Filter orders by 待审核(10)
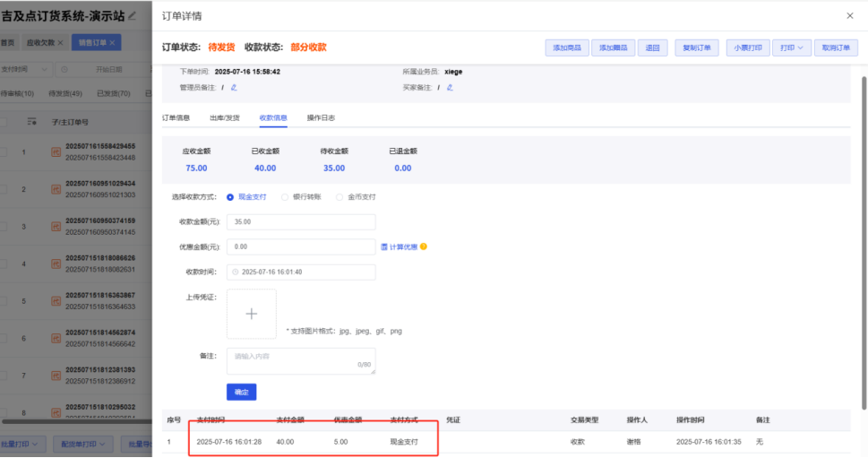 point(17,93)
